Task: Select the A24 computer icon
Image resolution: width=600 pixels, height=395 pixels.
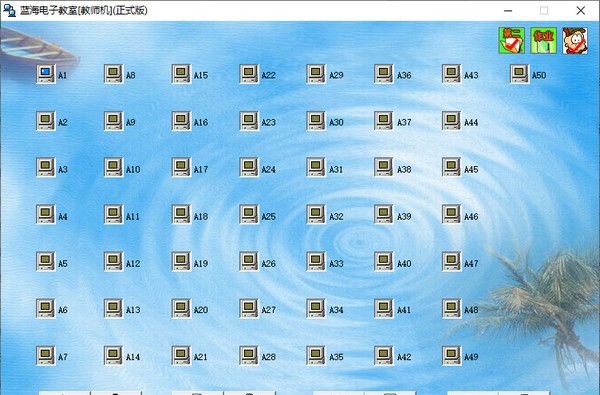Action: pyautogui.click(x=249, y=168)
